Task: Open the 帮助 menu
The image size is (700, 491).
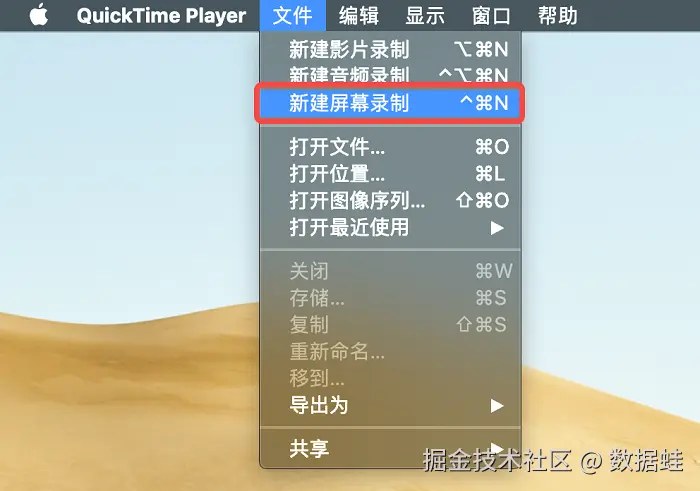Action: [557, 16]
